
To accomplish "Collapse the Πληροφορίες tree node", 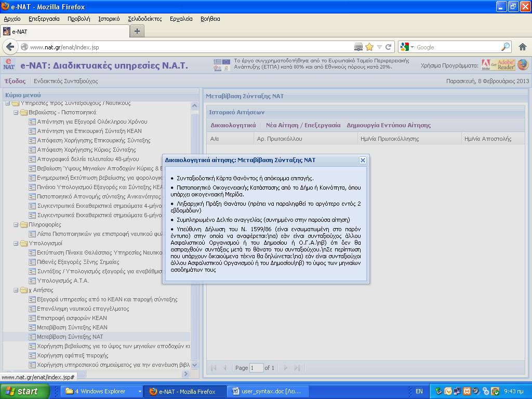I will tap(16, 224).
